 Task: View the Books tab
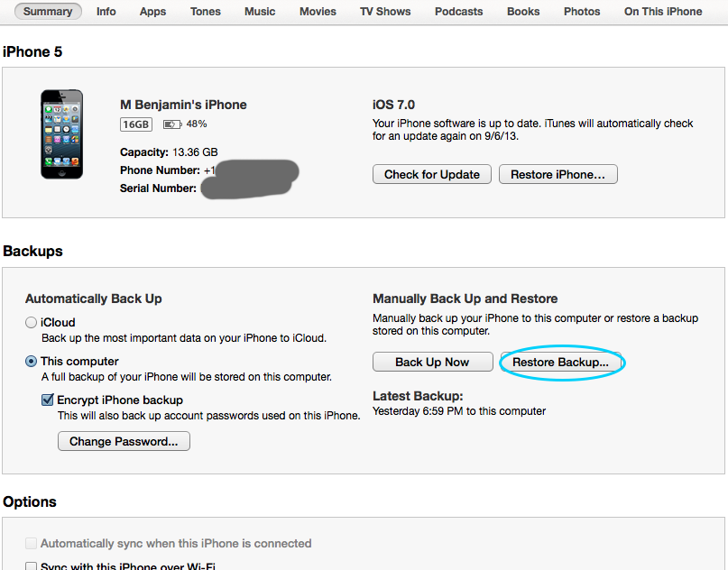pyautogui.click(x=523, y=11)
